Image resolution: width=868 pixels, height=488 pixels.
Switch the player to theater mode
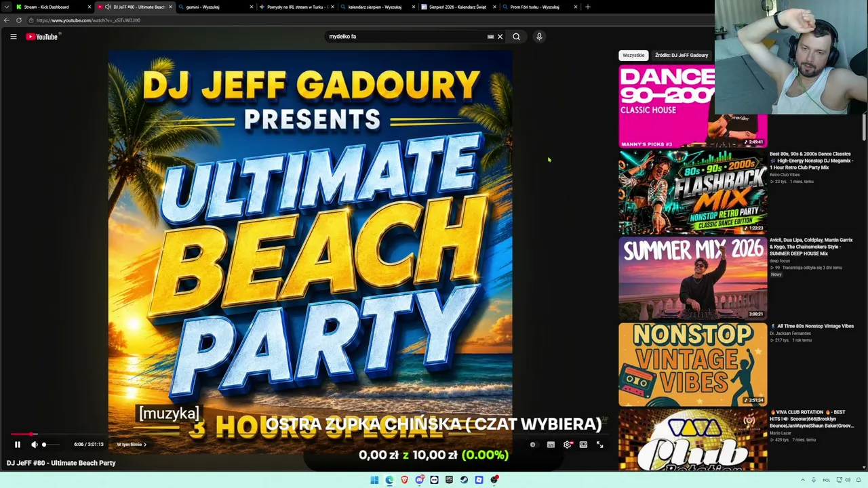583,445
